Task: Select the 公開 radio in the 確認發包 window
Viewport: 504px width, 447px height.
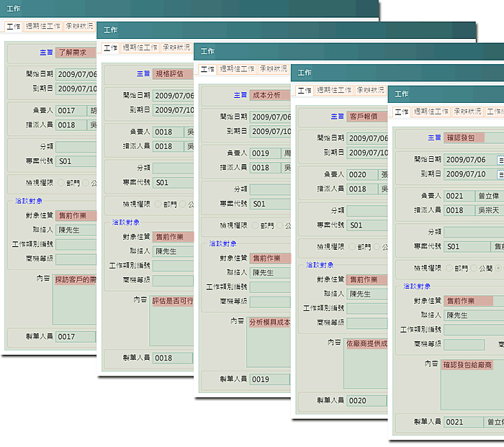Action: pyautogui.click(x=474, y=268)
